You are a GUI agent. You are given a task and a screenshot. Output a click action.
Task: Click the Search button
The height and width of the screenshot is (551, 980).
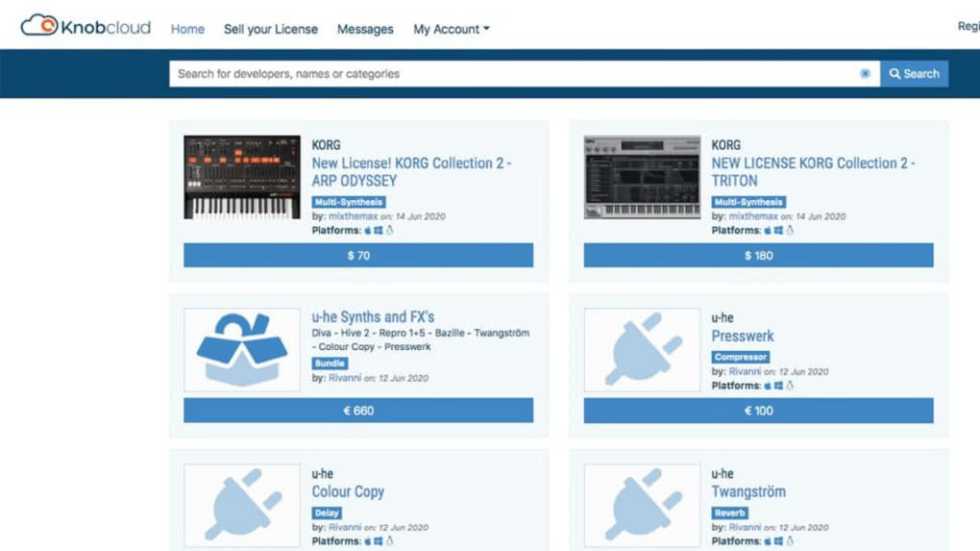point(915,74)
